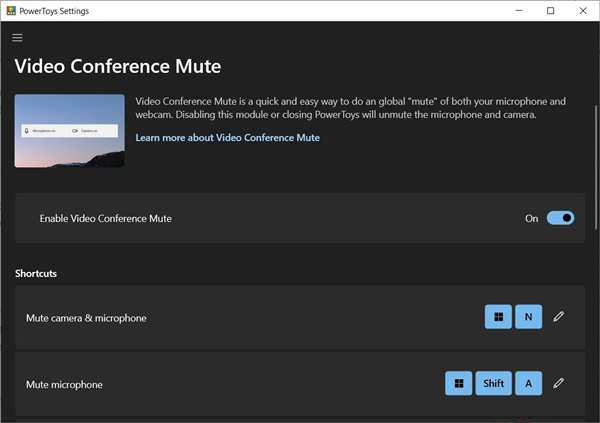Click the N key in camera & microphone shortcut

pos(528,317)
